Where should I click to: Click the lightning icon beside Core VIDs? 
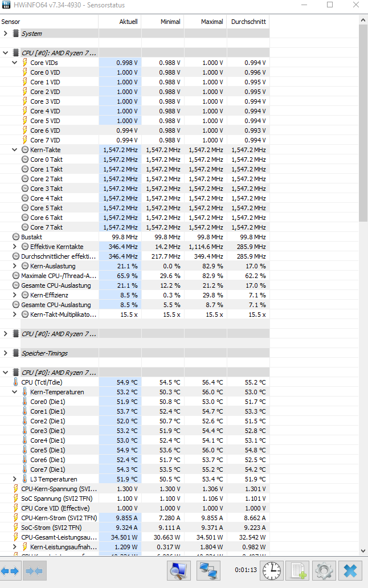point(24,62)
